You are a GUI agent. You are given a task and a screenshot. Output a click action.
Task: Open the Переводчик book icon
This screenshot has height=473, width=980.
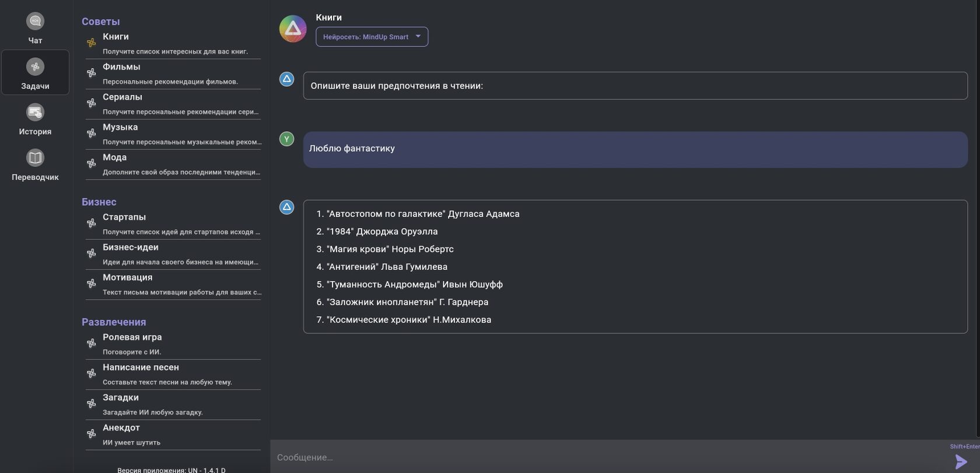point(35,158)
